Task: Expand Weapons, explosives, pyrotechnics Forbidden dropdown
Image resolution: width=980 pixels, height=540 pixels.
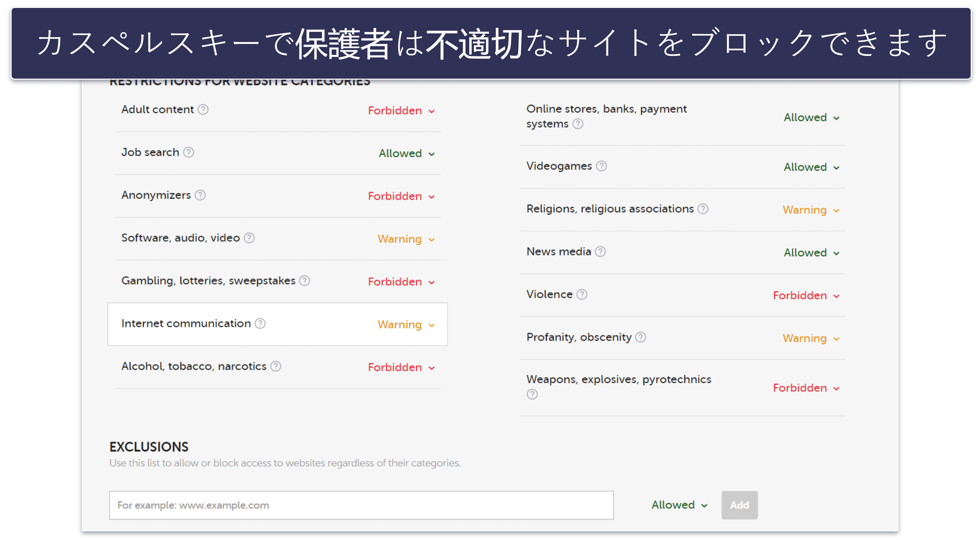Action: [806, 388]
